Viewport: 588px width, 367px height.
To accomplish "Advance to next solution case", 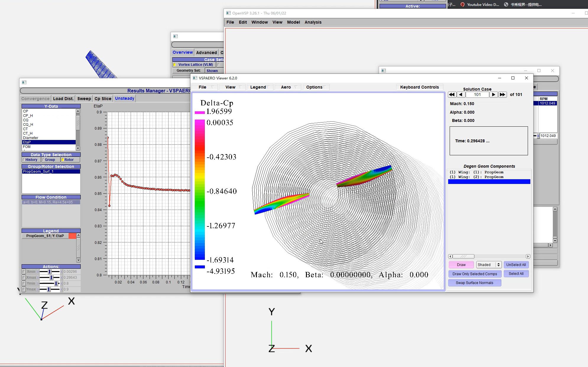I will click(x=493, y=94).
